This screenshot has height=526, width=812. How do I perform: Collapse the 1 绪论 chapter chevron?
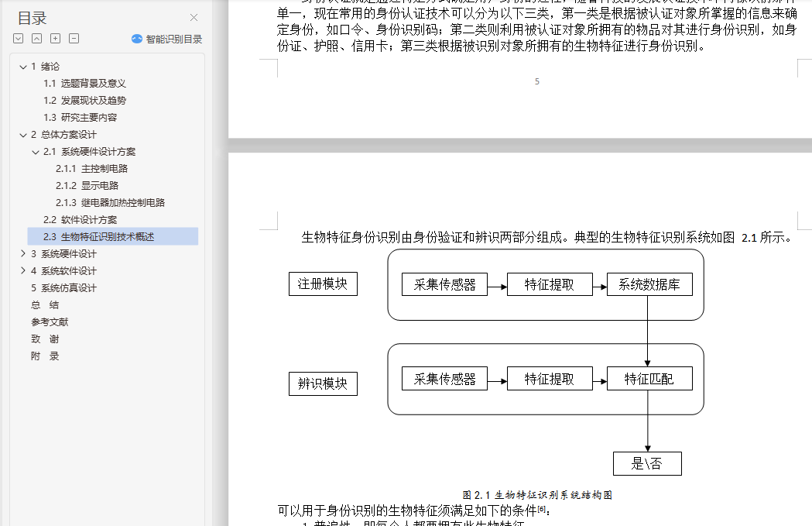22,67
